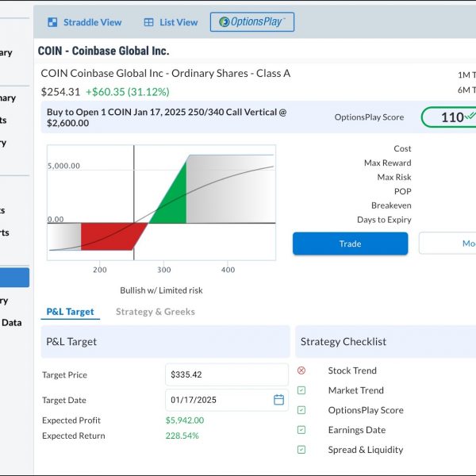
Task: Click the 300 tick on chart axis
Action: 164,270
